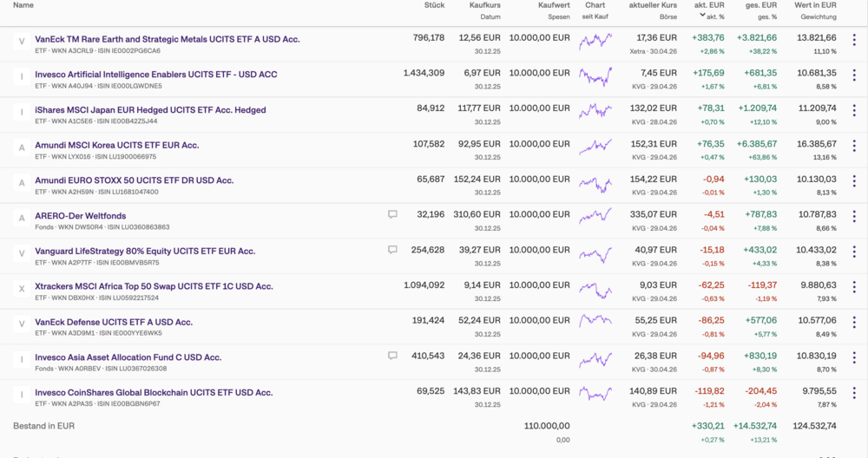Click the V logo of VanEck Defense
Viewport: 868px width, 458px height.
[22, 324]
